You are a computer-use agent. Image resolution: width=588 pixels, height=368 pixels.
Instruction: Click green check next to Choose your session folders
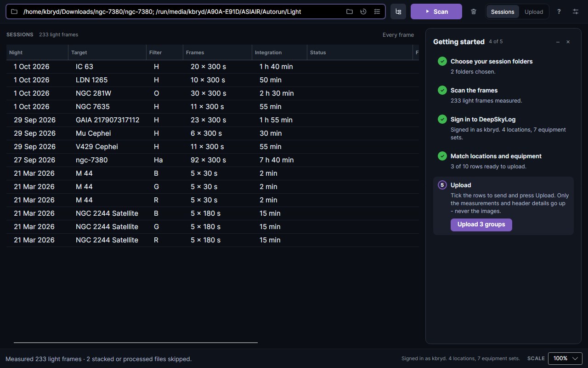click(x=442, y=61)
